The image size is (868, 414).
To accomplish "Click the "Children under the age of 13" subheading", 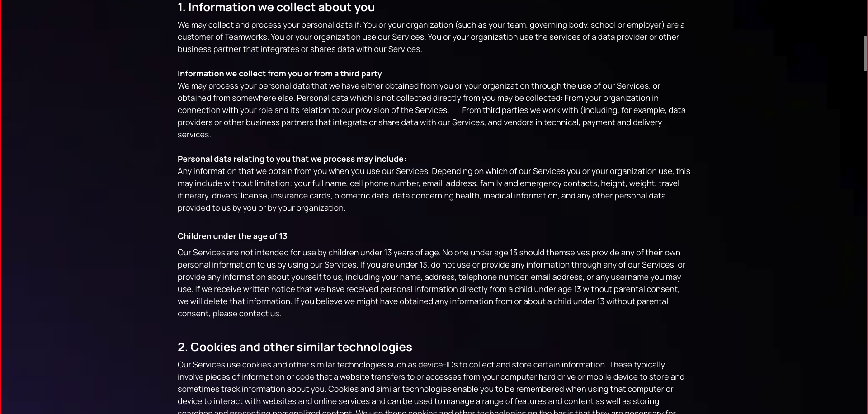I will click(232, 236).
